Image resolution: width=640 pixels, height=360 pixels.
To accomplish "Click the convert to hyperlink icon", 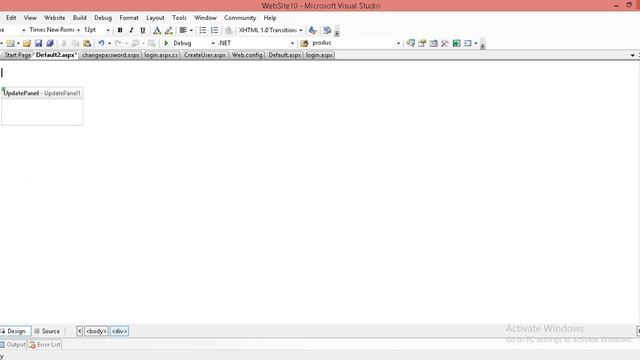I will point(229,30).
